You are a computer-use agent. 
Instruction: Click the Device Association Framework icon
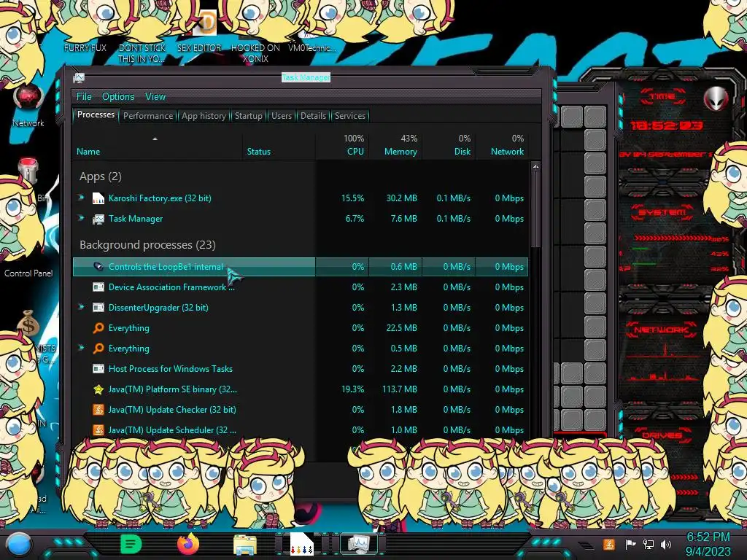click(x=98, y=287)
